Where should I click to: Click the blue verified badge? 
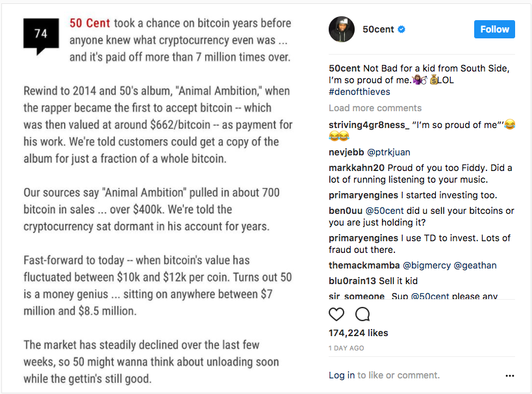pos(401,30)
